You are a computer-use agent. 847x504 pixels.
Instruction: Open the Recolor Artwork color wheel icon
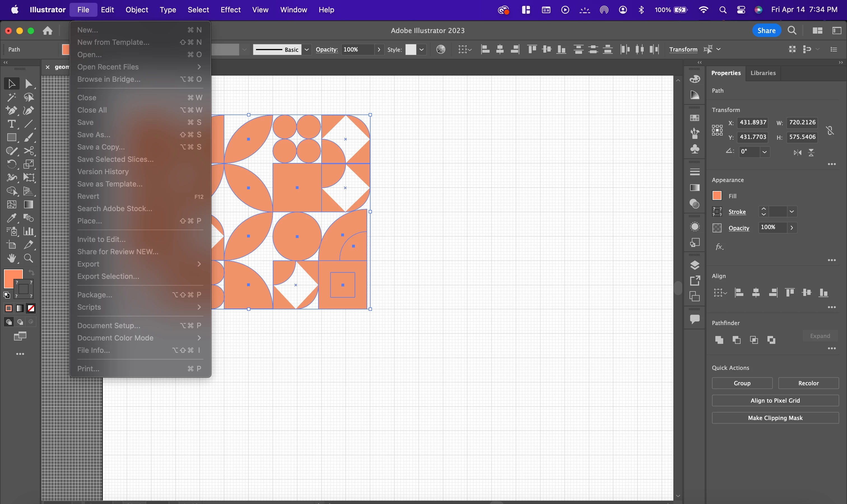[x=441, y=50]
